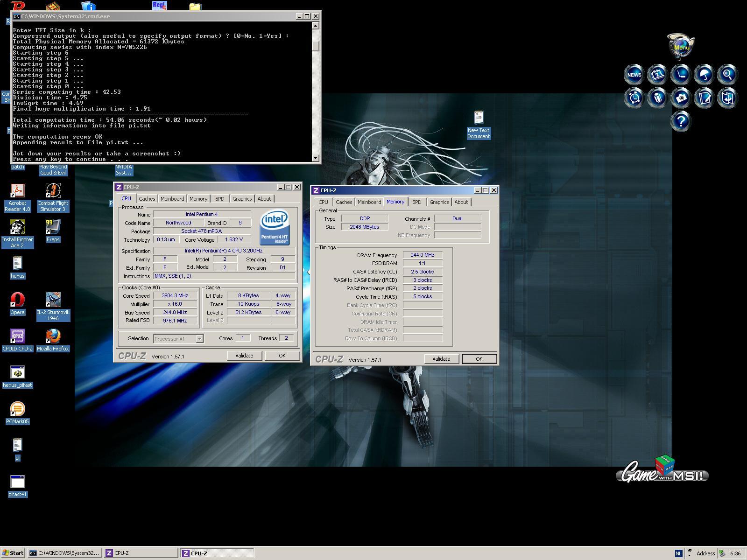Viewport: 747px width, 560px height.
Task: Click the cmd window scrollbar down arrow
Action: (316, 158)
